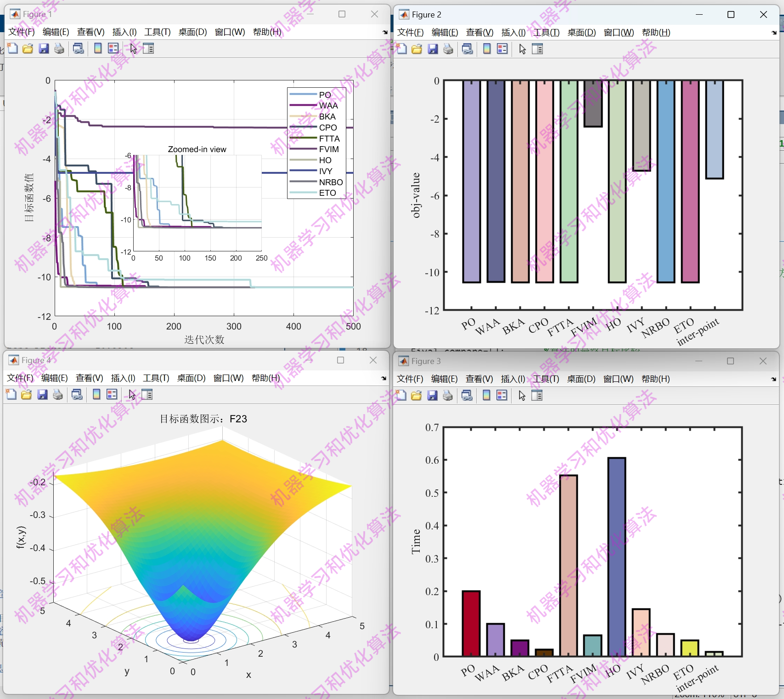Click Open File icon in Figure 2 toolbar
Viewport: 784px width, 699px height.
point(417,49)
